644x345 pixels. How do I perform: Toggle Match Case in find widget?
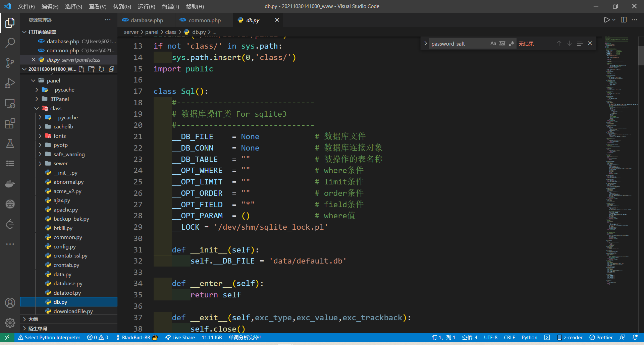point(493,44)
